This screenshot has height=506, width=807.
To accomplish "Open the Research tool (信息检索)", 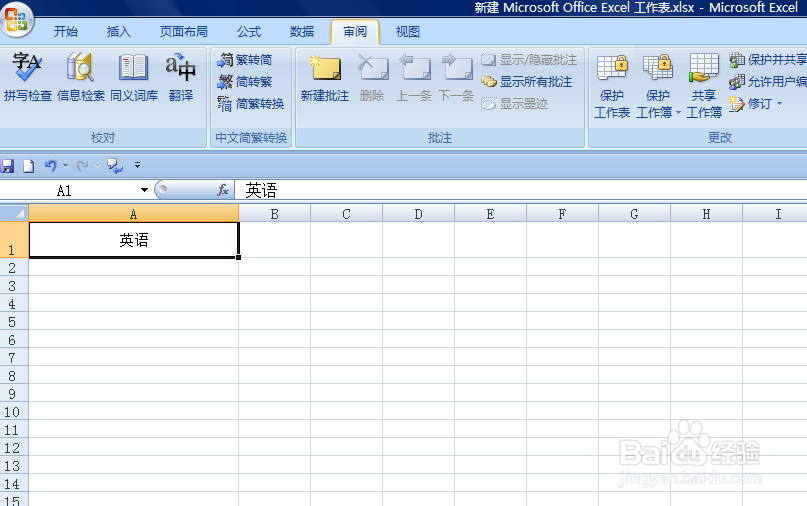I will [x=81, y=77].
